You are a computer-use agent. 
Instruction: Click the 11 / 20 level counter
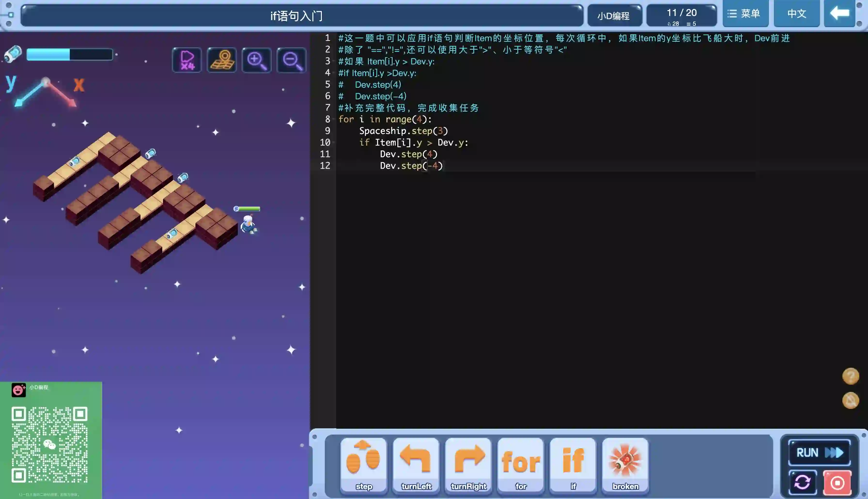(681, 16)
